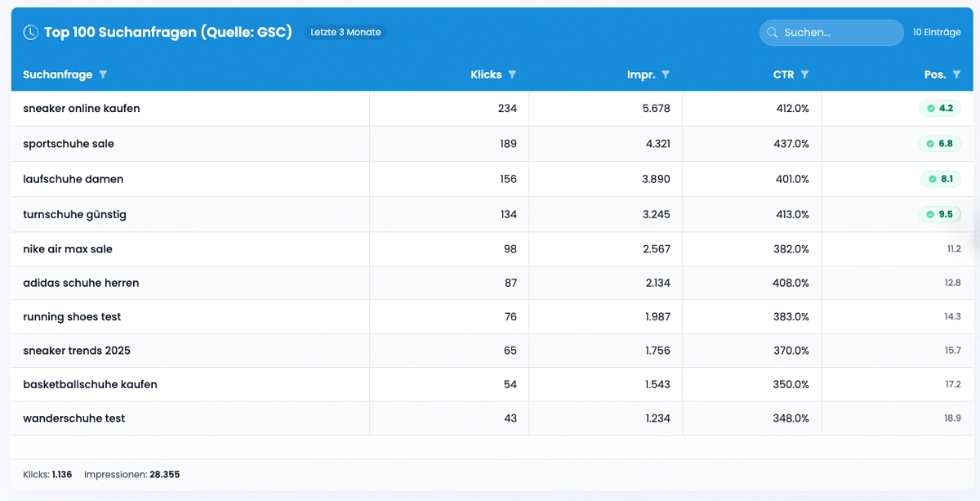Click the magnifier icon in the search box

coord(772,33)
